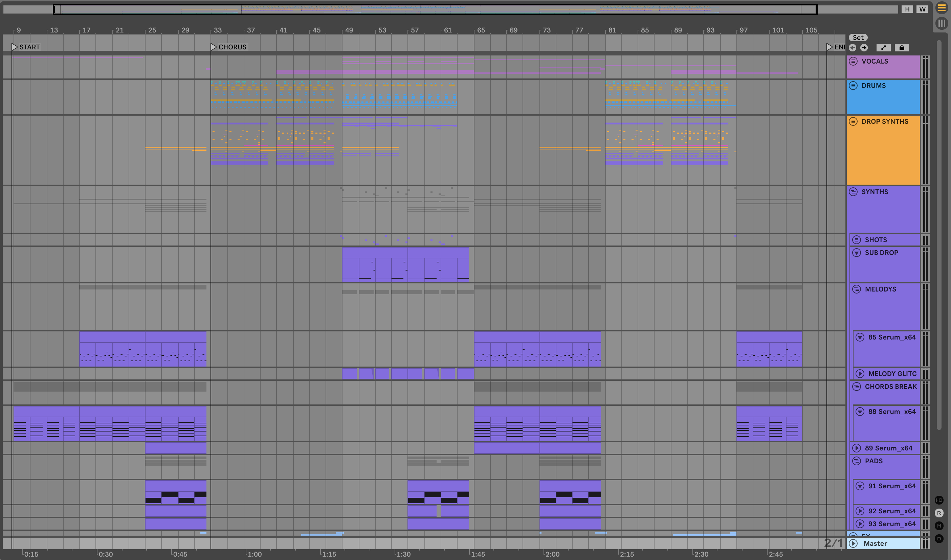Switch to Session View using the vertical-bars icon
Screen dimensions: 951x560
click(942, 23)
